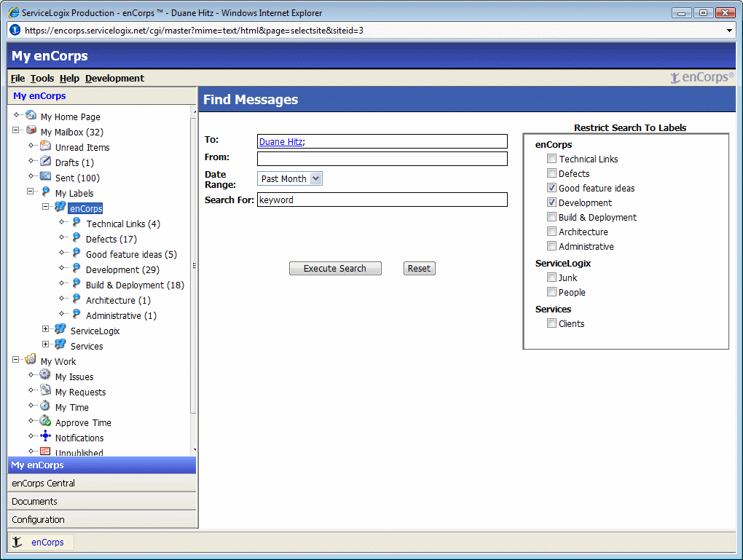
Task: Click the Notifications blue cross icon
Action: point(45,436)
